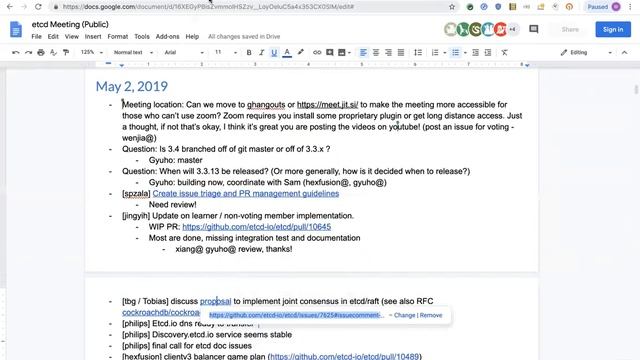640x360 pixels.
Task: Expand bulleted list options arrow
Action: 465,53
